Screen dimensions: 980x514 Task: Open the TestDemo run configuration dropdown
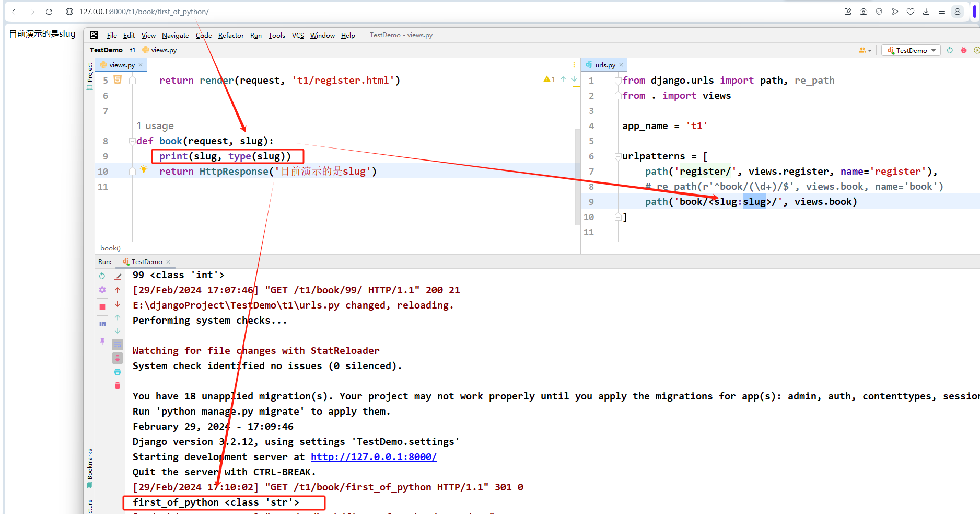coord(911,50)
